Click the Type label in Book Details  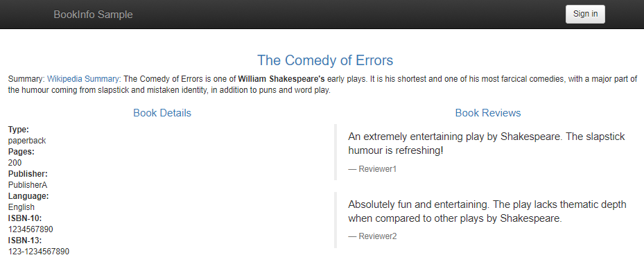tap(19, 130)
